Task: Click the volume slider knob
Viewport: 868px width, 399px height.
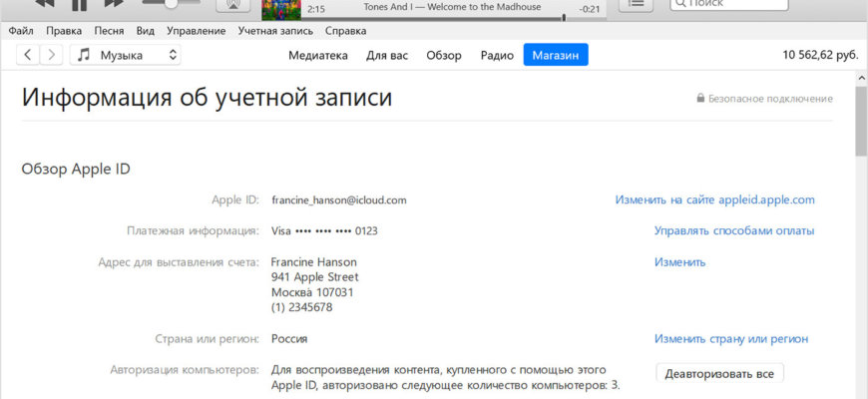Action: pyautogui.click(x=171, y=3)
